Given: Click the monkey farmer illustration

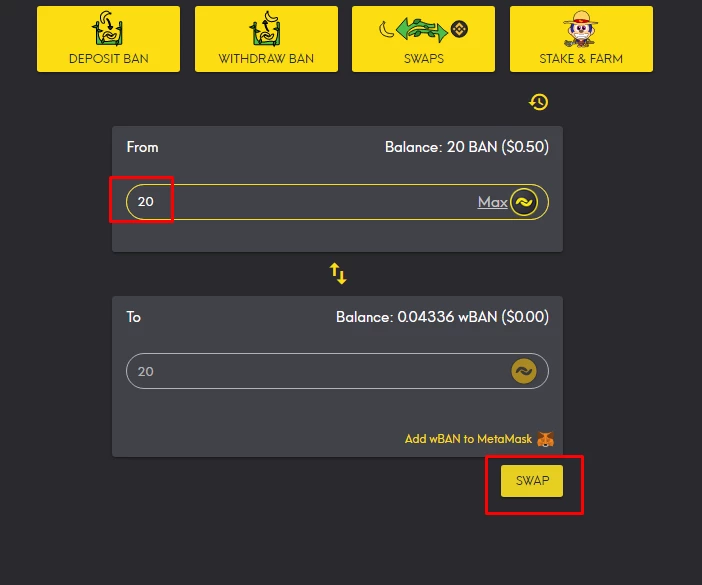Looking at the screenshot, I should [x=581, y=29].
